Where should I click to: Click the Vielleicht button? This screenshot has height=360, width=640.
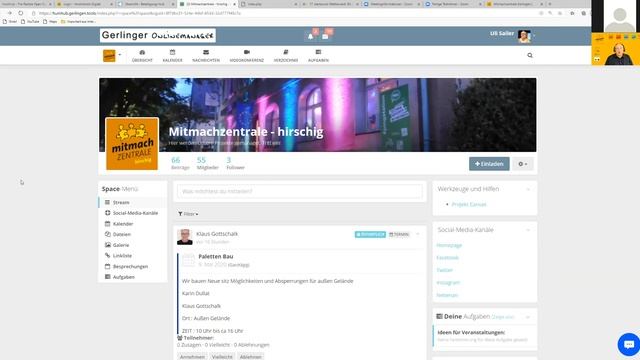tap(222, 357)
